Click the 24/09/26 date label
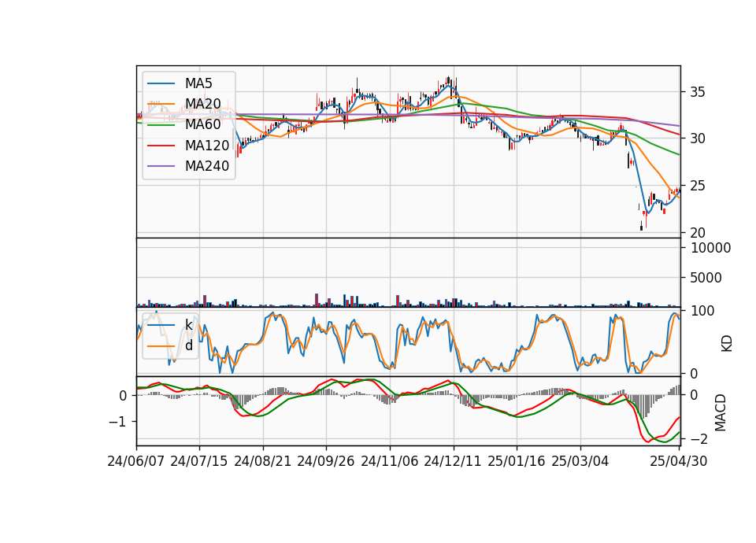This screenshot has width=756, height=543. click(326, 461)
